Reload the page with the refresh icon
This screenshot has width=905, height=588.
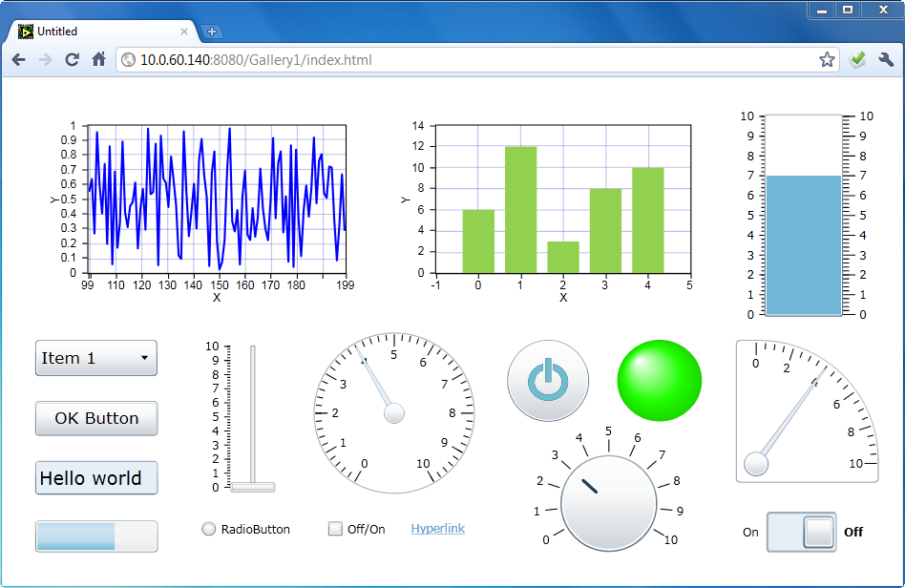tap(72, 60)
